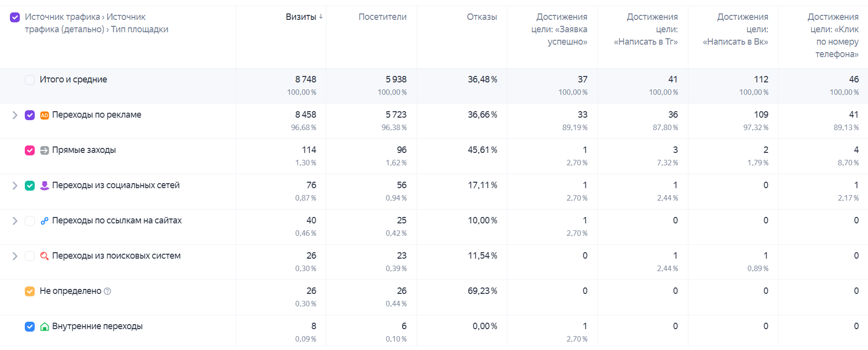Click the Внутренние переходы row label
Screen dimensions: 868x350
(97, 326)
